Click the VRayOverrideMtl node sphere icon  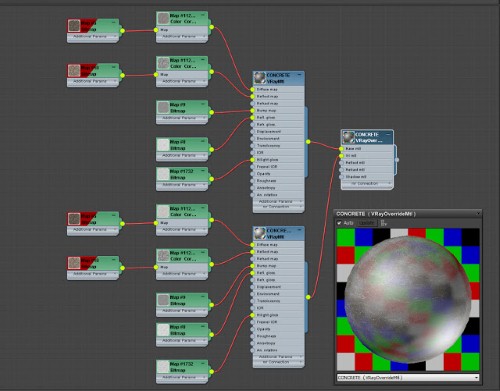[348, 137]
